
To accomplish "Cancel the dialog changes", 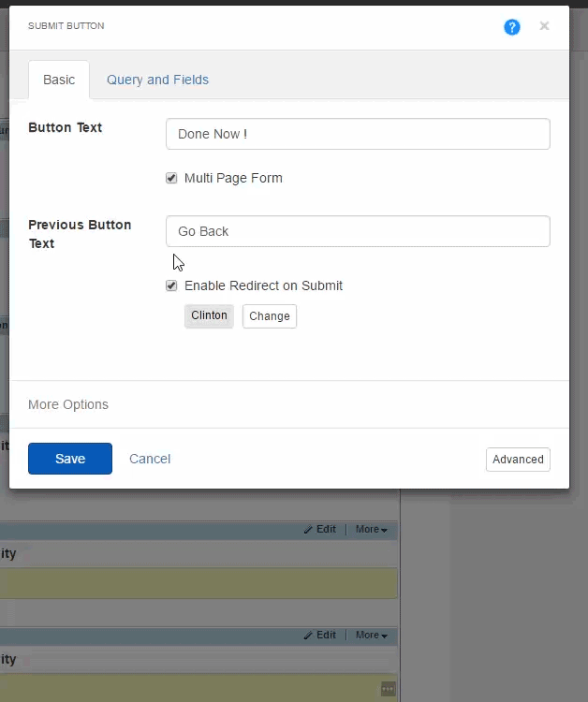I will [150, 459].
